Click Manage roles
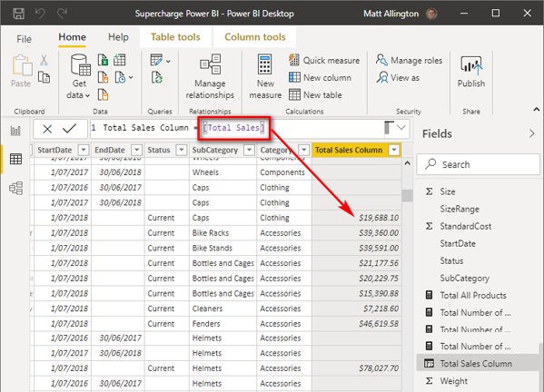The image size is (544, 392). point(410,60)
